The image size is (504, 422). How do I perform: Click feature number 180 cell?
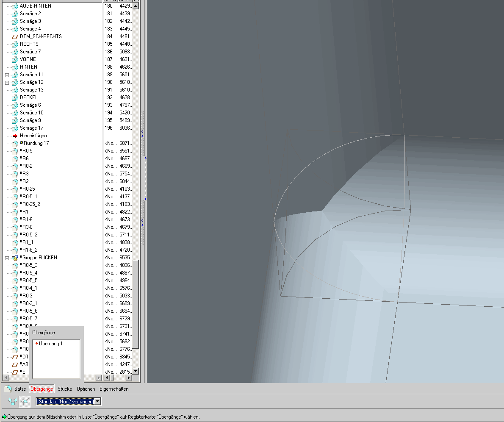pos(109,6)
